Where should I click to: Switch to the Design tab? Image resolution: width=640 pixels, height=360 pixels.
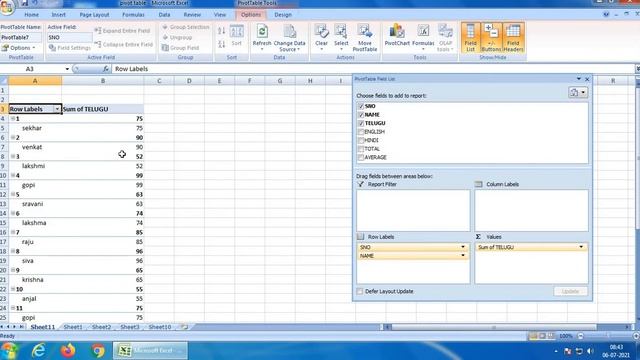pos(283,15)
